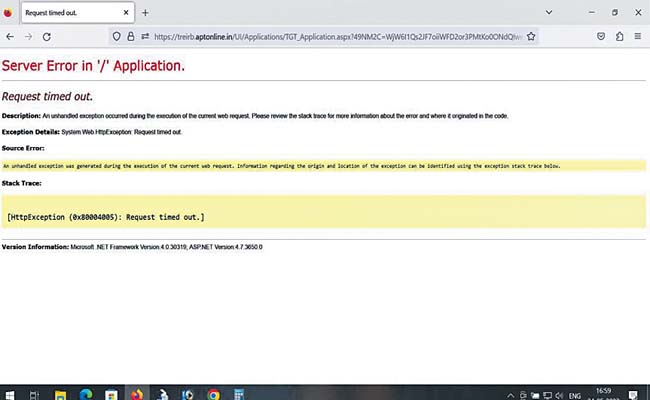Open Microsoft Edge from taskbar
The image size is (650, 400).
[86, 395]
